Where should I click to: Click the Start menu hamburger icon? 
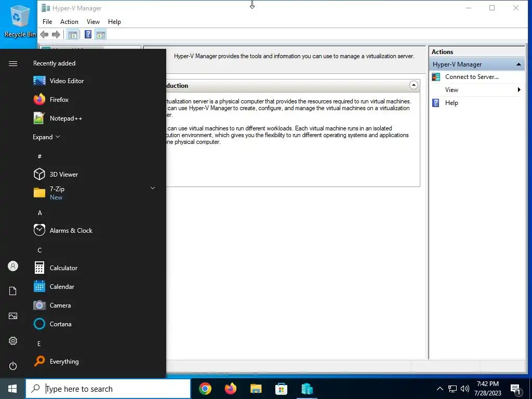click(x=13, y=63)
